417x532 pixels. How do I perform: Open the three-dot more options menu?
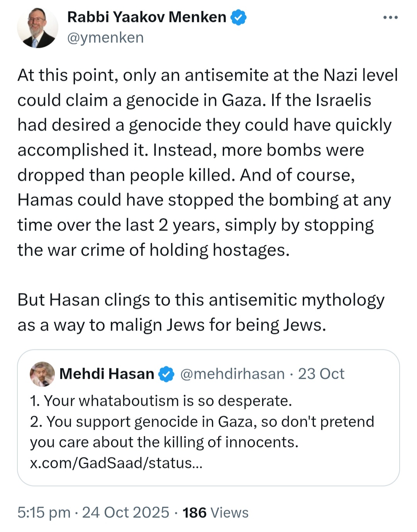pos(390,17)
